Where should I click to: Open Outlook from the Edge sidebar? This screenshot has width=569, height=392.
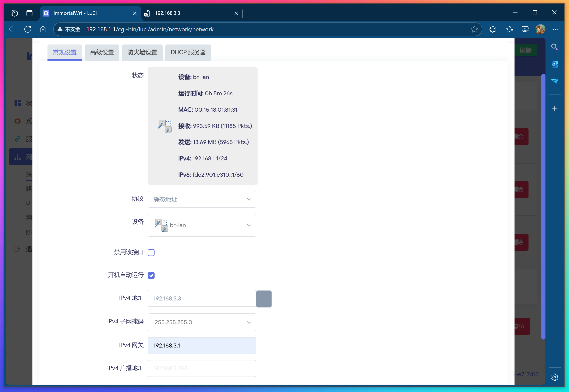click(x=555, y=64)
